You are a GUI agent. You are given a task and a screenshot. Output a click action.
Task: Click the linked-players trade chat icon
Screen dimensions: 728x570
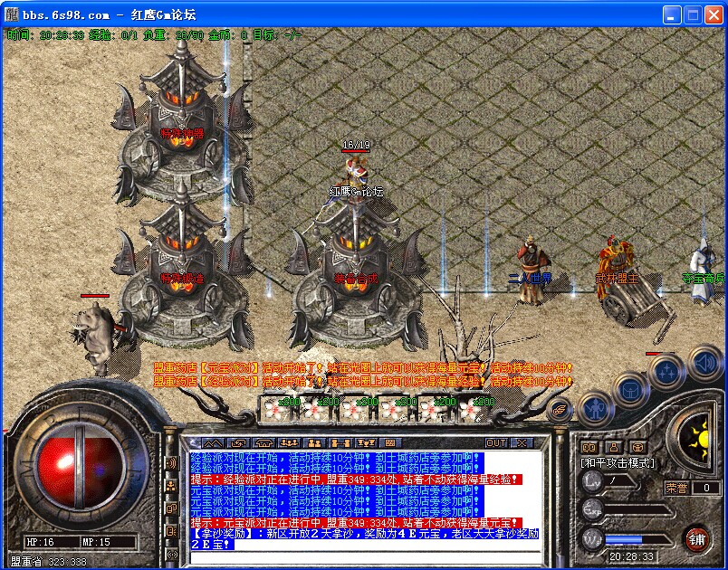(340, 443)
